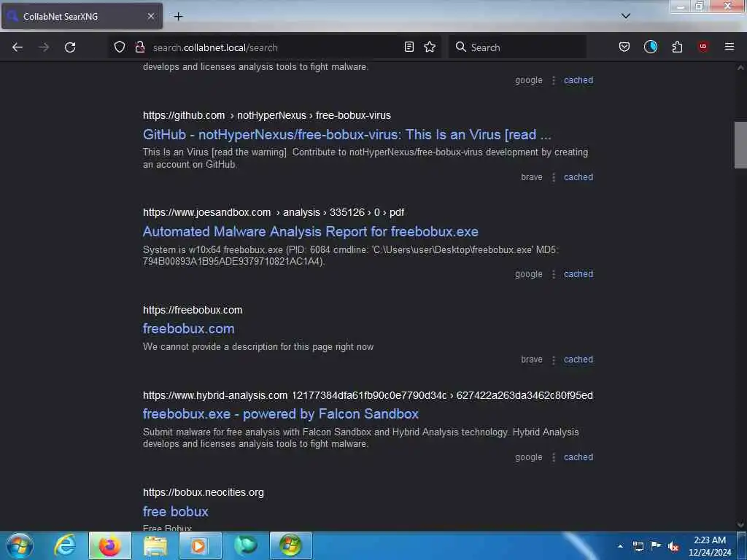Screen dimensions: 747x560
Task: Open the taskbar clock and date
Action: 710,546
